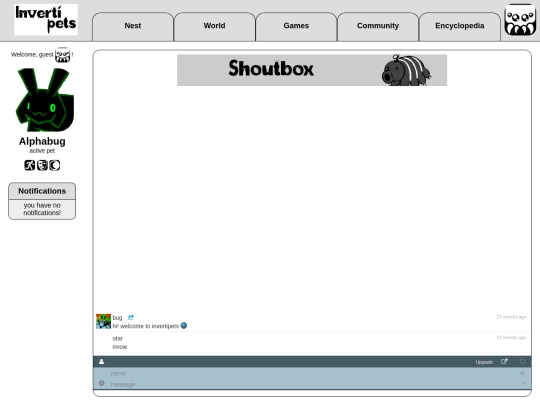
Task: Click the username "bug" in the chat
Action: 117,318
